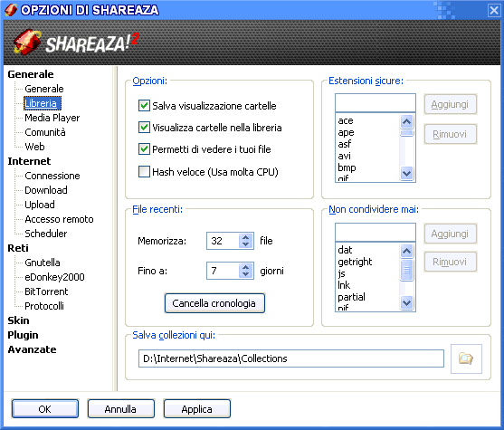
Task: Click scroll up arrow in Non condividere list
Action: pos(407,251)
